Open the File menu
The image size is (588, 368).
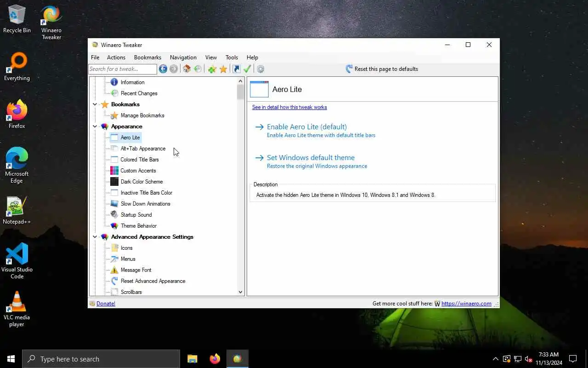pyautogui.click(x=95, y=57)
